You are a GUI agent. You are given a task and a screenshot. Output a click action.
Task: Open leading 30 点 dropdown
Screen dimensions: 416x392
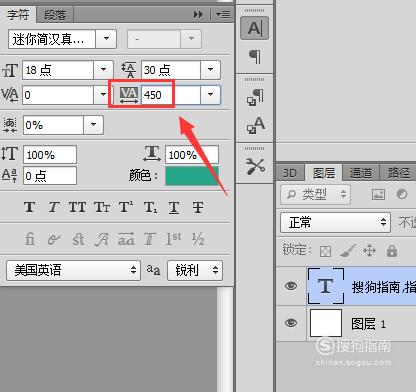coord(210,70)
